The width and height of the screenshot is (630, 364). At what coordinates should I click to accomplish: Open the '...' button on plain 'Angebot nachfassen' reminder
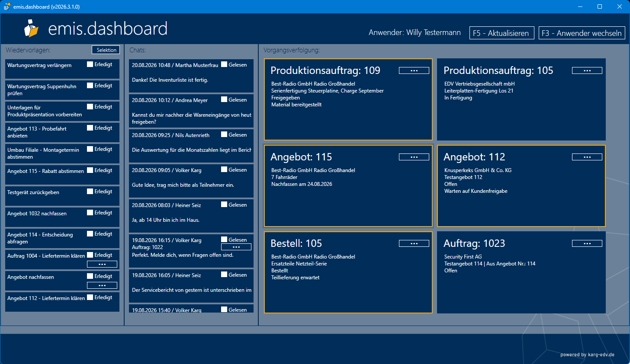click(102, 285)
